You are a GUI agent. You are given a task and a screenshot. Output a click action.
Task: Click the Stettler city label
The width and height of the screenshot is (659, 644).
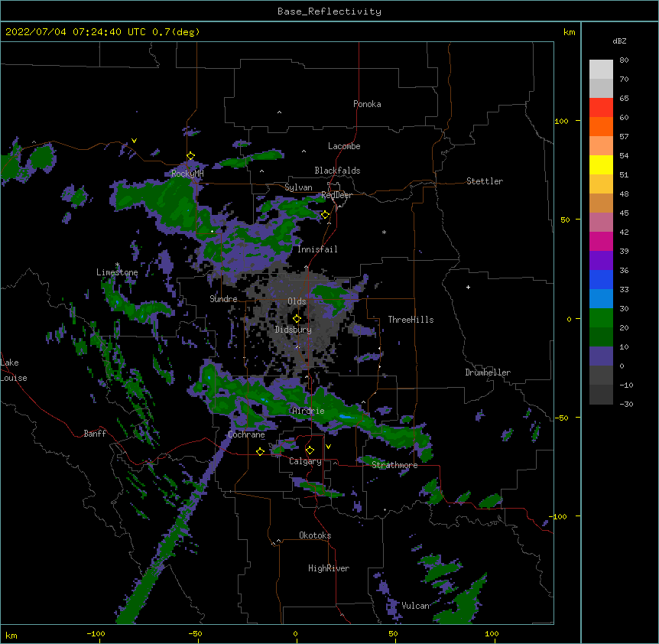click(485, 181)
